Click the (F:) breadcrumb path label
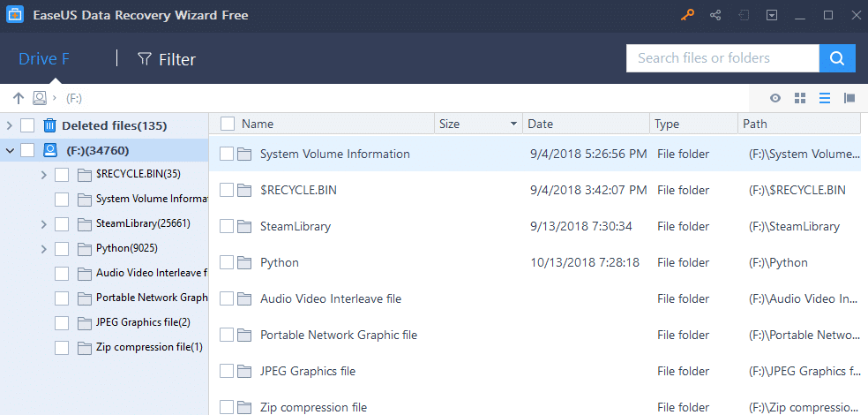This screenshot has width=868, height=415. click(74, 98)
